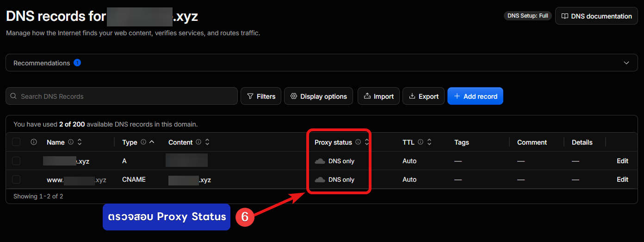Click the Add record button
Screen dimensions: 644x242
475,96
